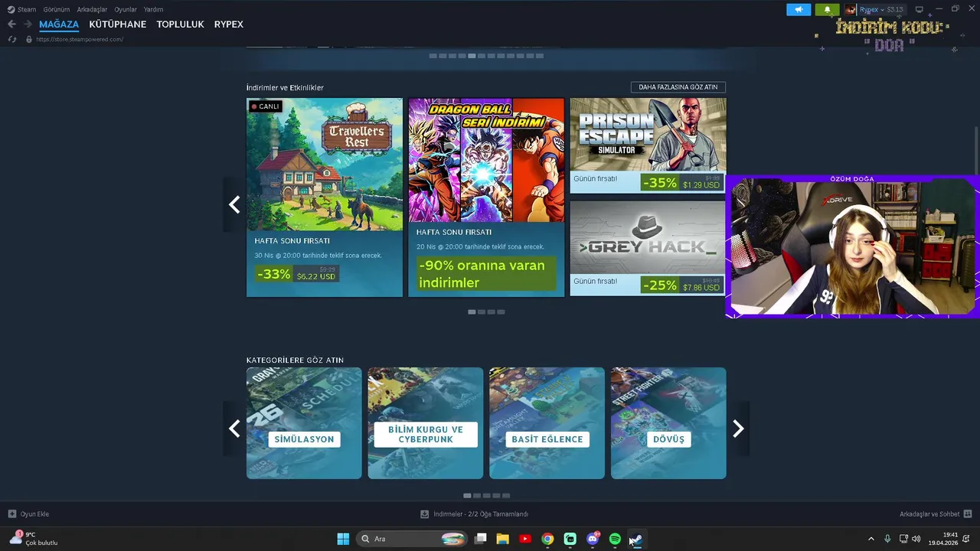Expand hidden system tray icons chevron
Image resolution: width=980 pixels, height=551 pixels.
tap(871, 539)
